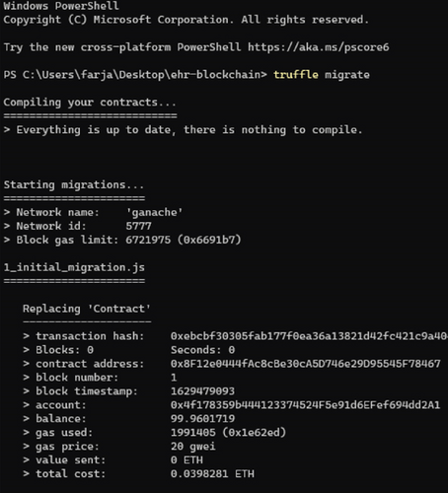Click the contract address 0x8F12e0444f value

click(305, 364)
